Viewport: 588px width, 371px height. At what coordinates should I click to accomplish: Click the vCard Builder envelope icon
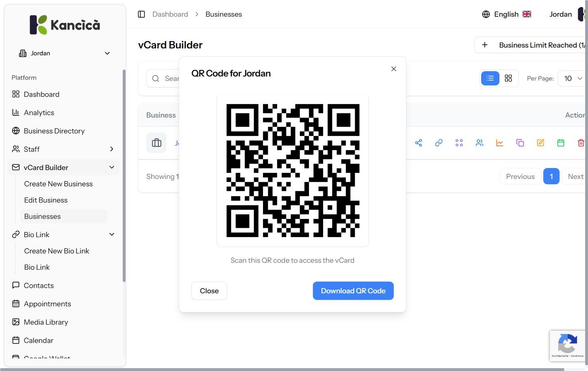[16, 168]
